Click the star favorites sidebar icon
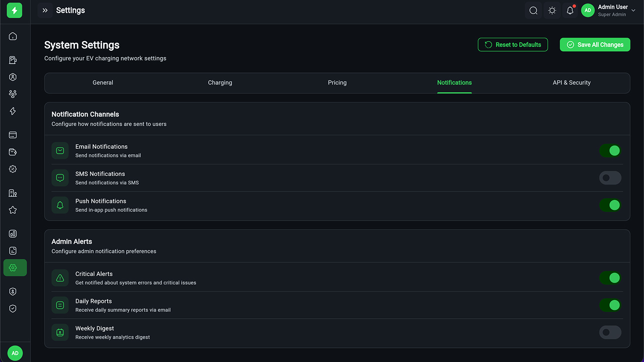 coord(13,210)
